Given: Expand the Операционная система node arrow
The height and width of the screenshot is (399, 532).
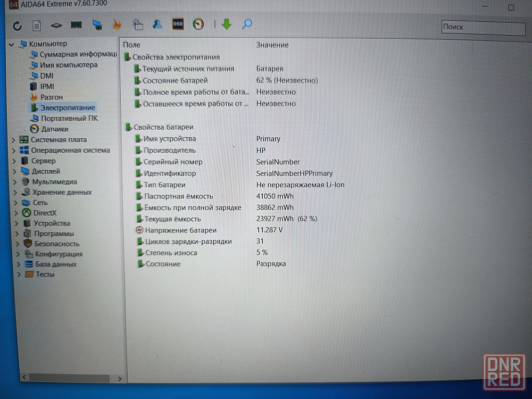Looking at the screenshot, I should 14,151.
